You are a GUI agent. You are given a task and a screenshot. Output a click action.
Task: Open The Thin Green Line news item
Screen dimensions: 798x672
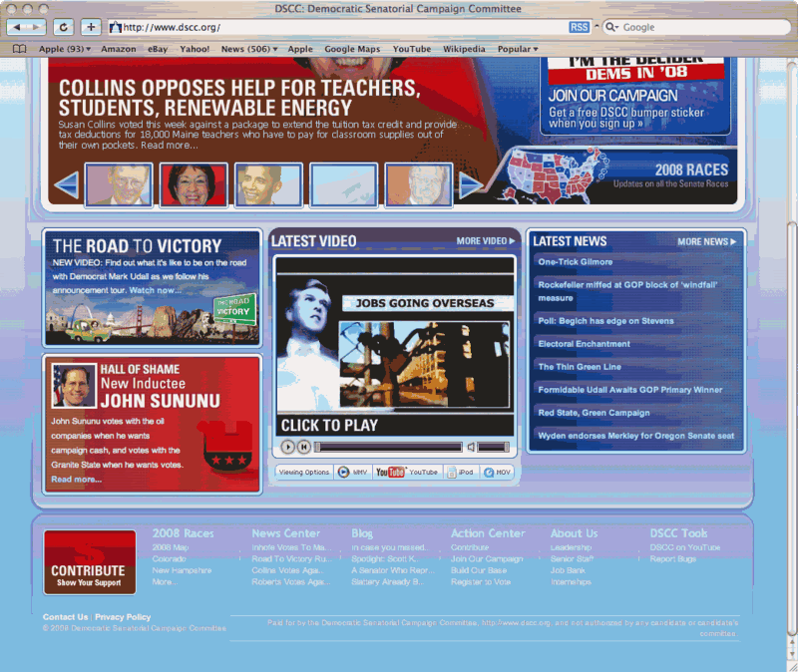(580, 367)
